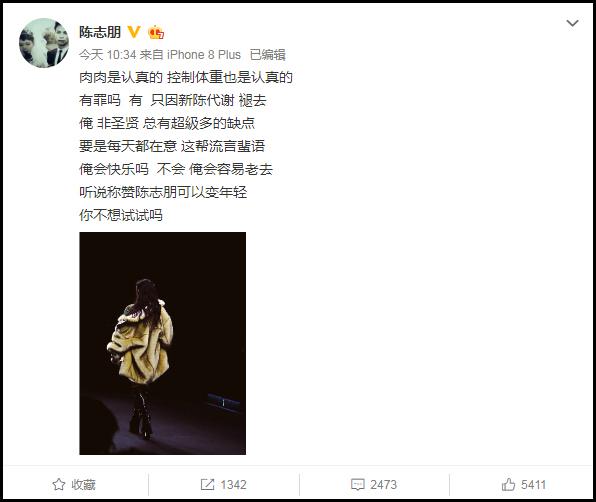
Task: Open the fur coat photo thumbnail
Action: tap(163, 343)
